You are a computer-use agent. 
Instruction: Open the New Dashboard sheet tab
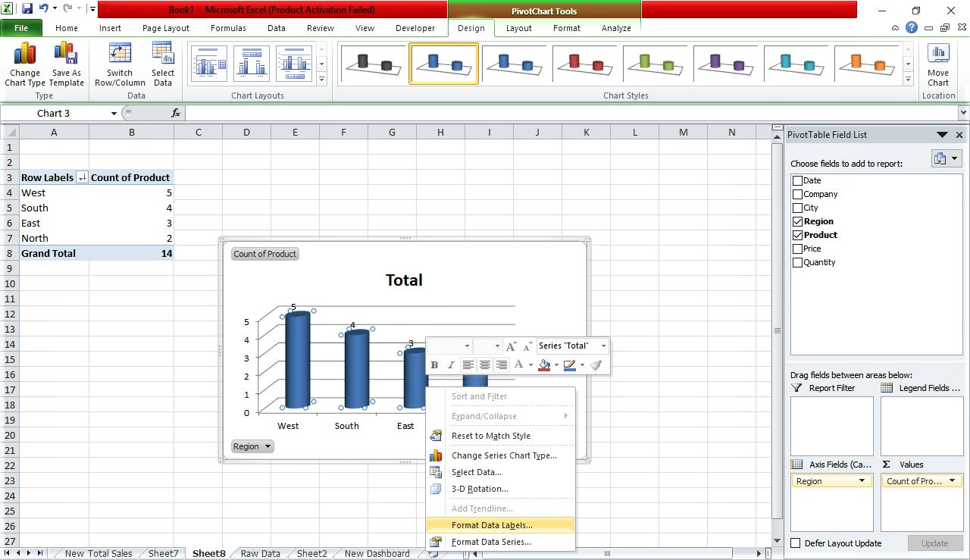click(x=377, y=553)
